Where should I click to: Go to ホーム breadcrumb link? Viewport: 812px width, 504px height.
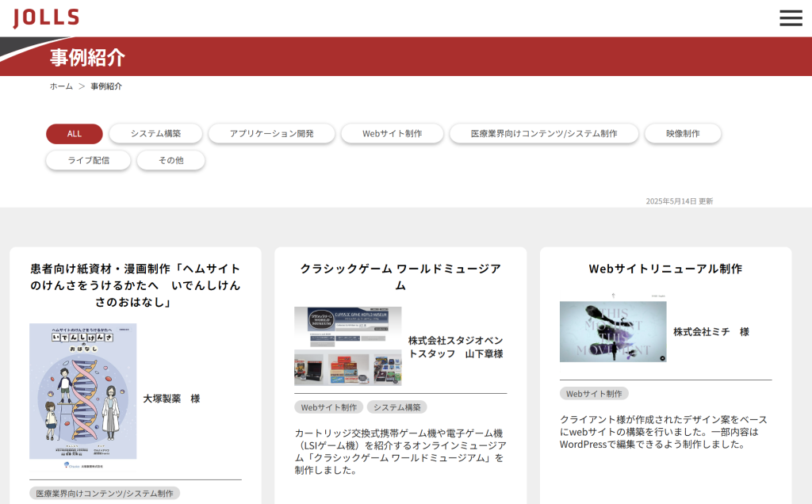click(61, 86)
